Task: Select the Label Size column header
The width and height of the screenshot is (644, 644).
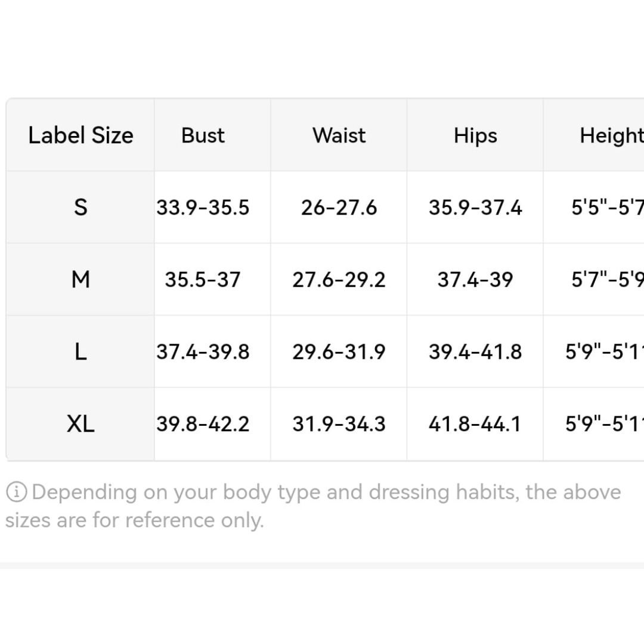Action: [80, 135]
